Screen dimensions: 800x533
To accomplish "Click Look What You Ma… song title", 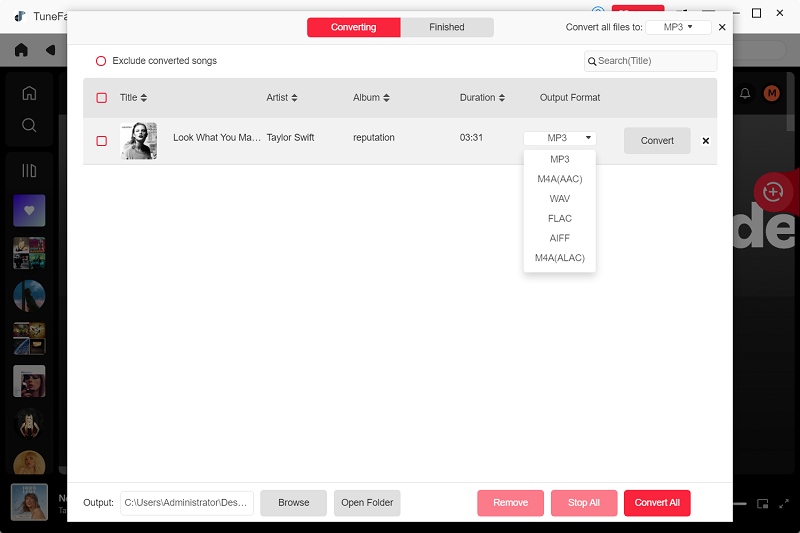I will [217, 138].
